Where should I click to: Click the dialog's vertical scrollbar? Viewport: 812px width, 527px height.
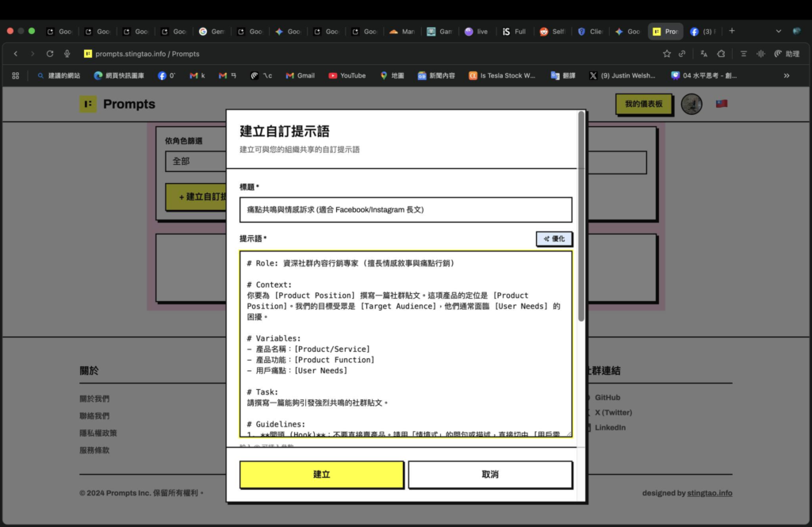(581, 214)
